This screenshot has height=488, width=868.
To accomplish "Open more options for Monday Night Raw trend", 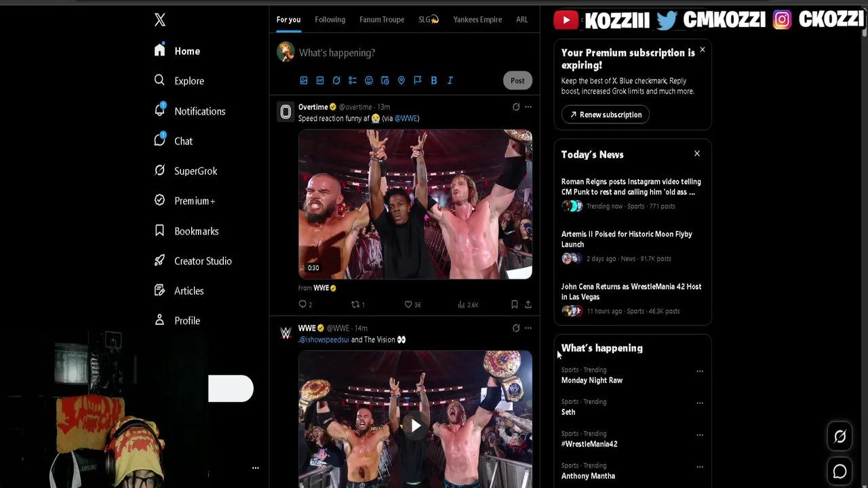I will [x=700, y=371].
